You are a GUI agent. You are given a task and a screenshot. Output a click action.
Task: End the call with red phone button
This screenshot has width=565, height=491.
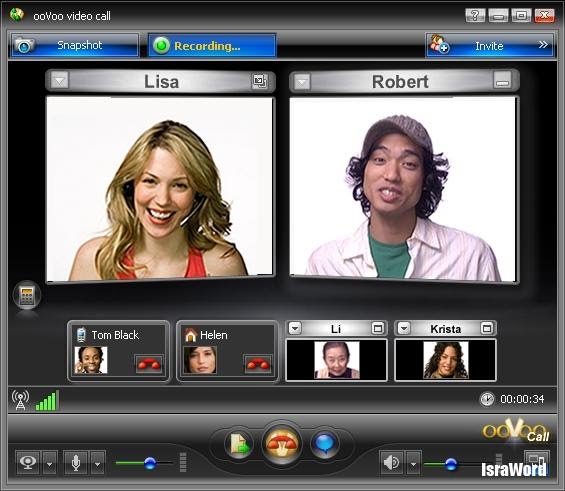pyautogui.click(x=282, y=443)
